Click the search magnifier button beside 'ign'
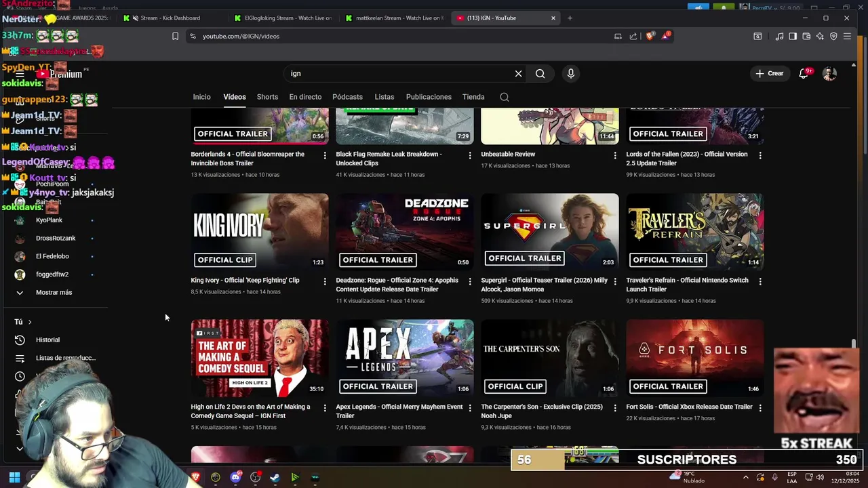The height and width of the screenshot is (488, 868). (540, 73)
